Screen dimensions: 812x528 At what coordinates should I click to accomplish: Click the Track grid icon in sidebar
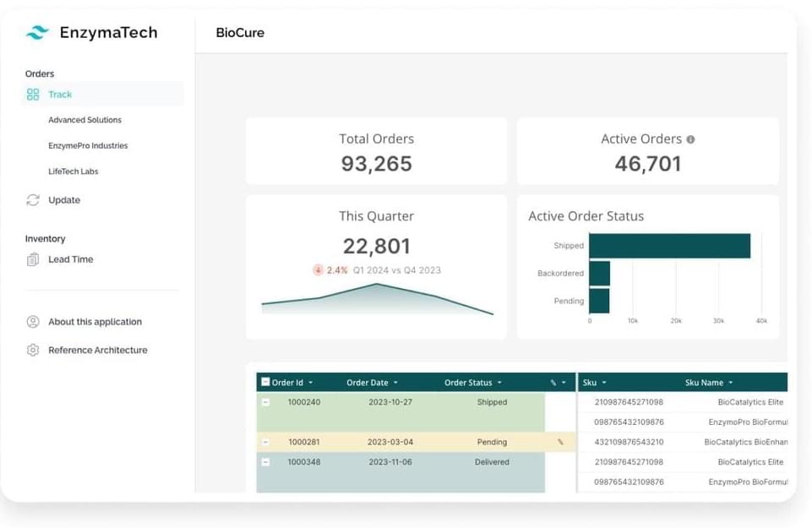coord(33,95)
